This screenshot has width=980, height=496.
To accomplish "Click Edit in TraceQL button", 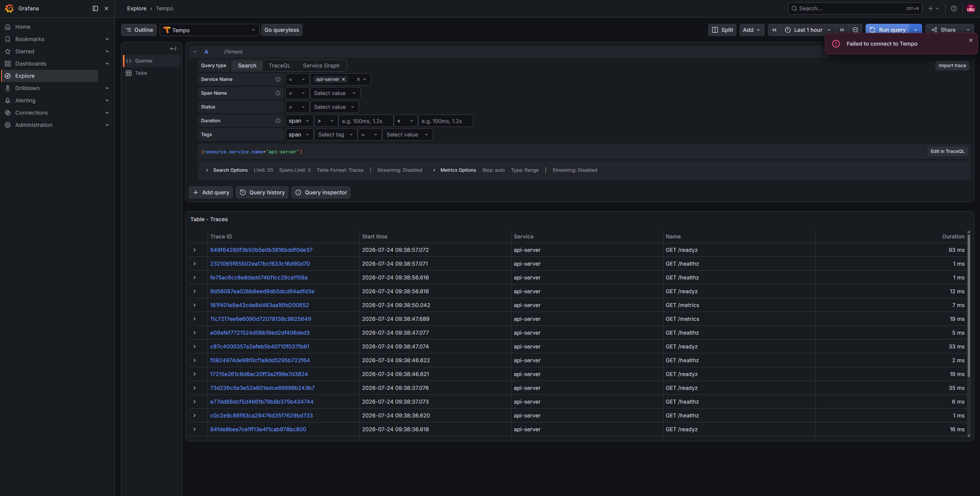I will (x=947, y=151).
